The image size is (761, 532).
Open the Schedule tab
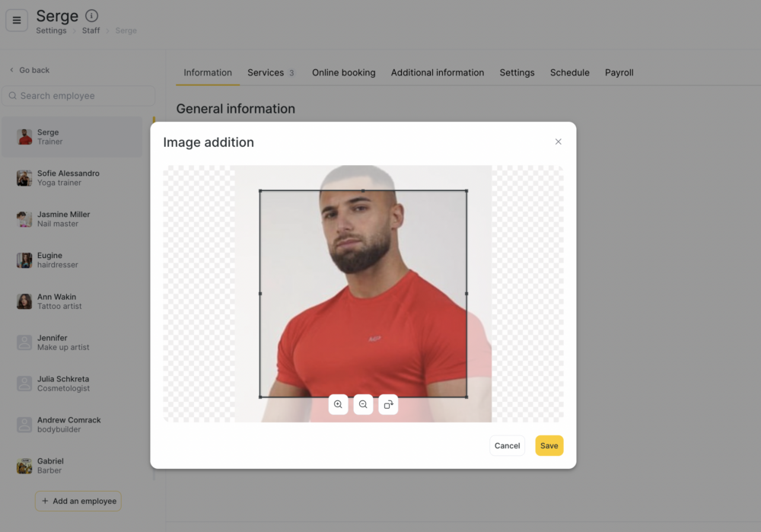(x=569, y=73)
